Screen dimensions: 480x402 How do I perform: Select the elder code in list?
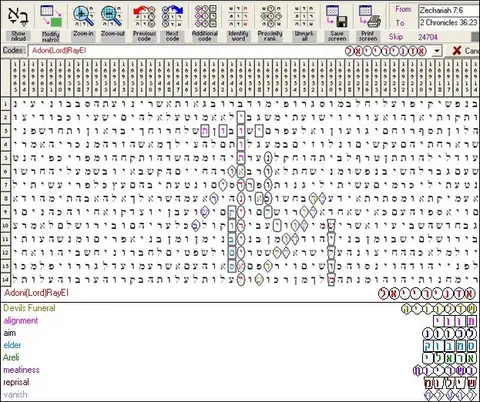click(12, 345)
